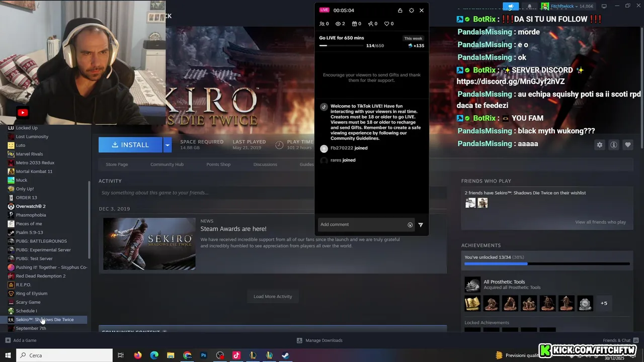Select PUBG: BATTLEGROUNDS in library list
The image size is (644, 362).
[41, 241]
